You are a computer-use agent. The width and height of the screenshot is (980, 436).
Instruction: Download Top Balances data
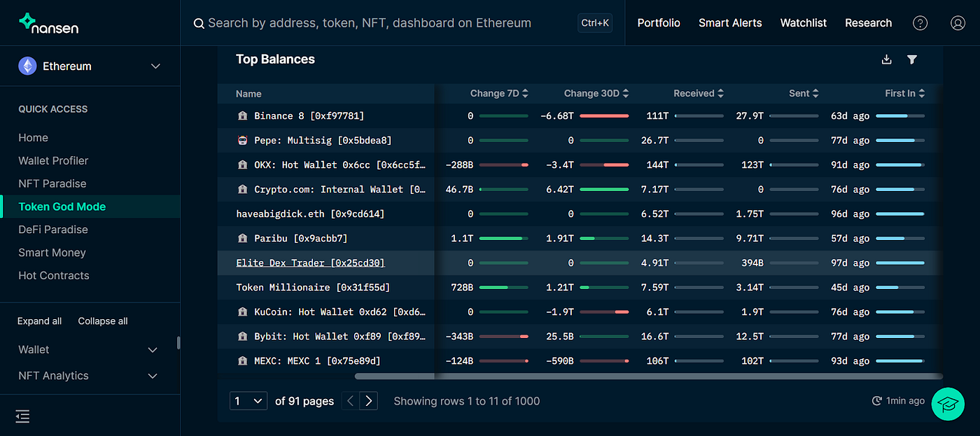coord(886,59)
